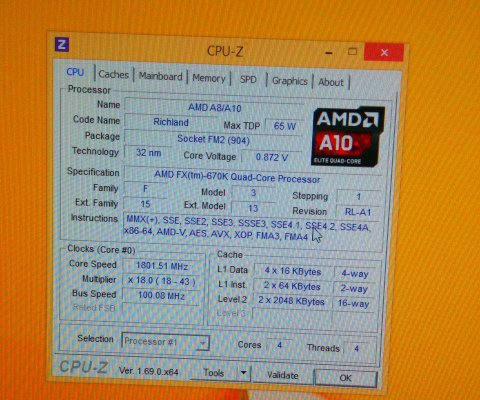Screen dimensions: 480x400
Task: Click the Ext. Model value 13
Action: [x=253, y=208]
